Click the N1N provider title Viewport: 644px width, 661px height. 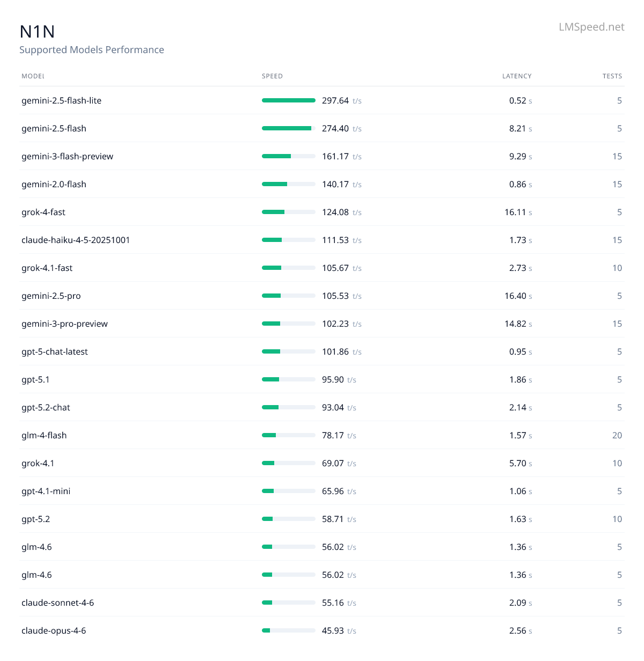click(37, 32)
